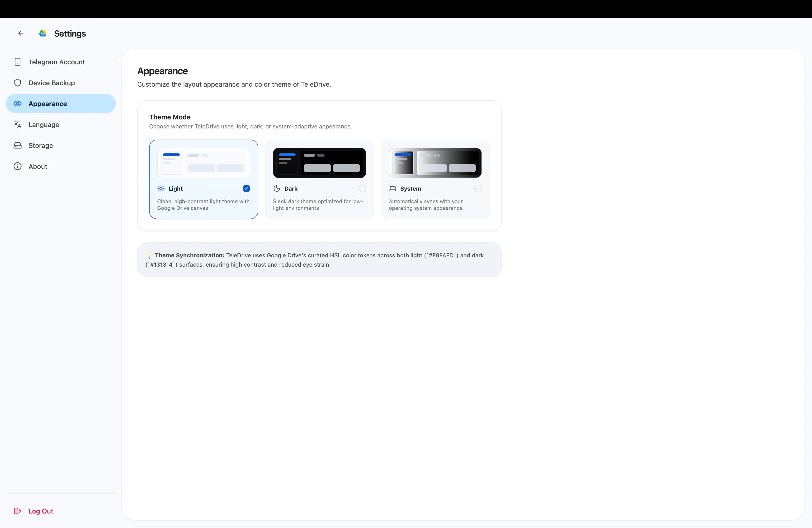Click 'Clean, high-contrast light theme' description
This screenshot has height=528, width=812.
[x=203, y=205]
